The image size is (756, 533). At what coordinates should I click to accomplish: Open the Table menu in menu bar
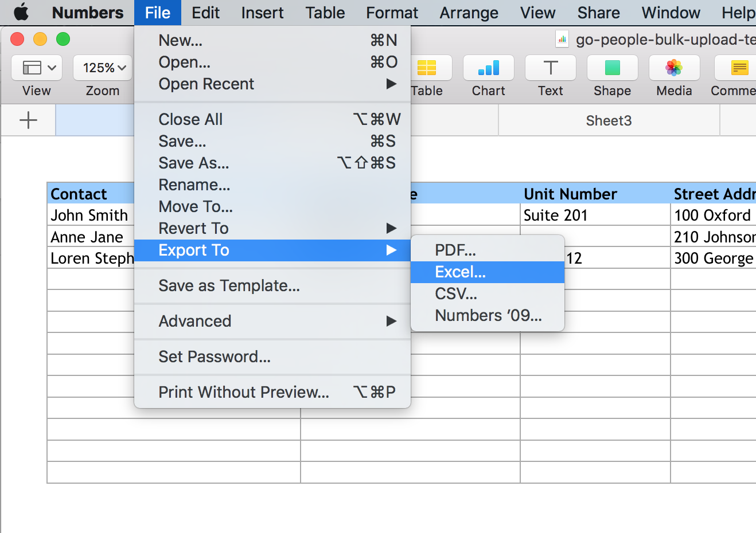coord(325,13)
